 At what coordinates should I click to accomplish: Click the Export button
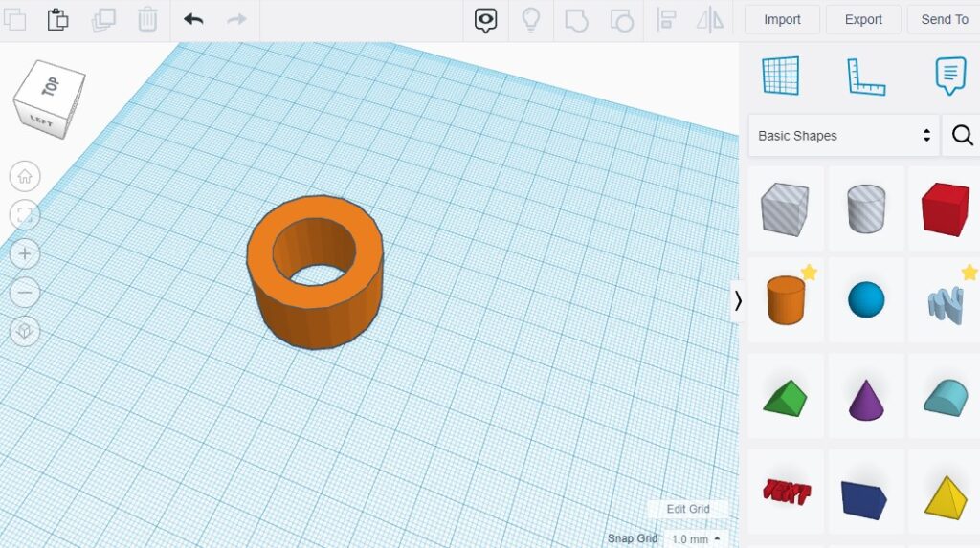pos(863,19)
